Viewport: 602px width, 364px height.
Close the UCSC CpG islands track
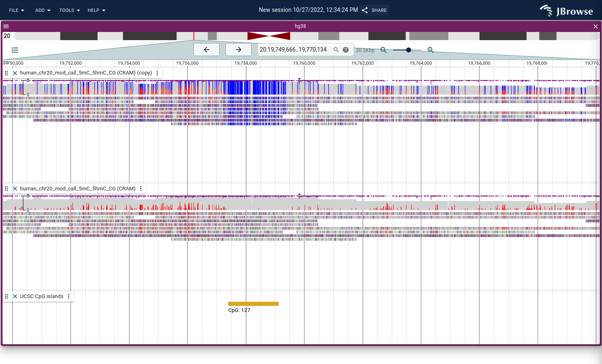pos(15,296)
